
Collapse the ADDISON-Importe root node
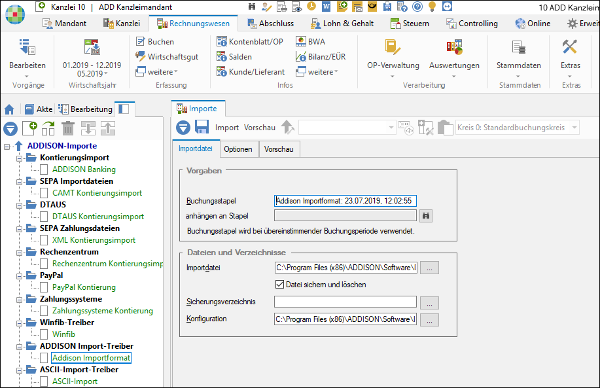tap(7, 147)
